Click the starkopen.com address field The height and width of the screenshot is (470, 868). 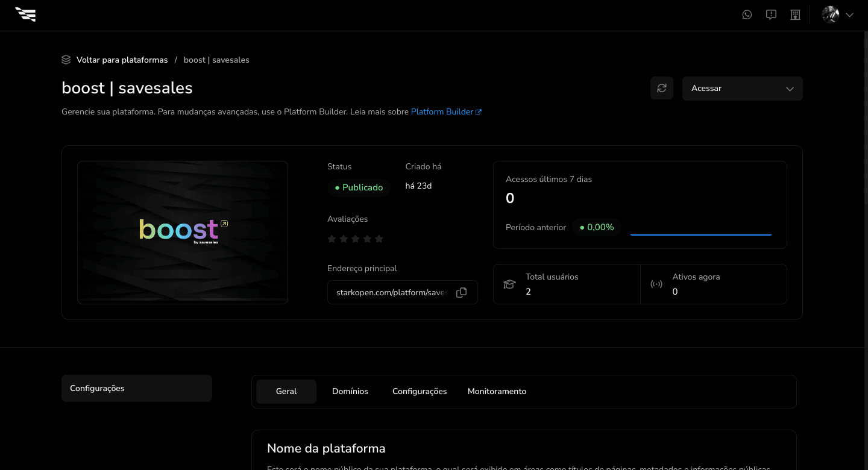pyautogui.click(x=403, y=292)
